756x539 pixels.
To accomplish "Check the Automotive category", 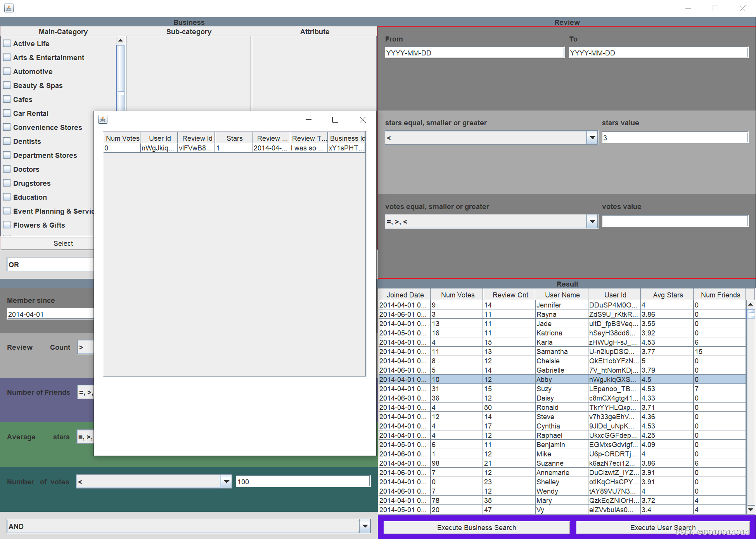I will (7, 71).
